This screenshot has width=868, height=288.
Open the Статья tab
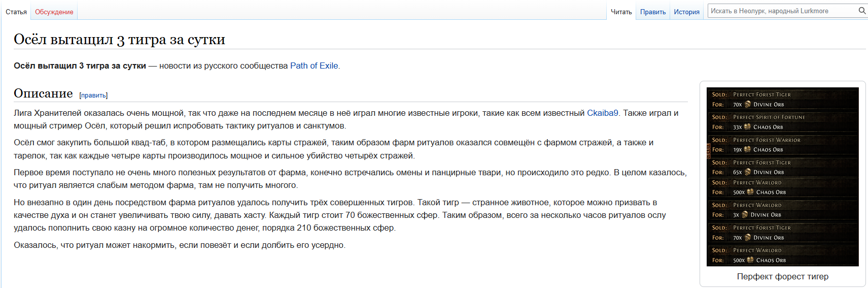16,12
